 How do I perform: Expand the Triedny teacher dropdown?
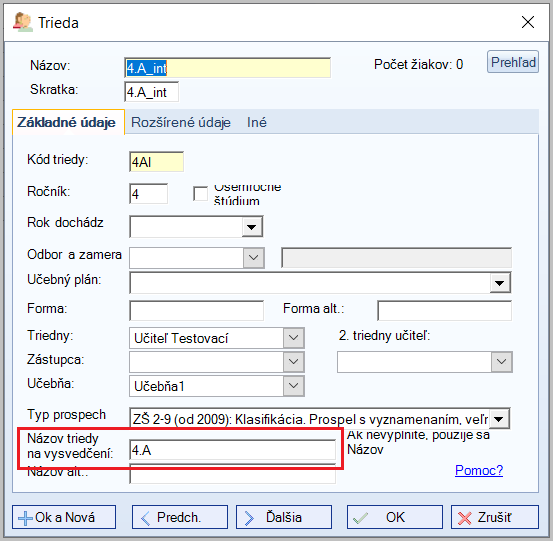pos(293,338)
